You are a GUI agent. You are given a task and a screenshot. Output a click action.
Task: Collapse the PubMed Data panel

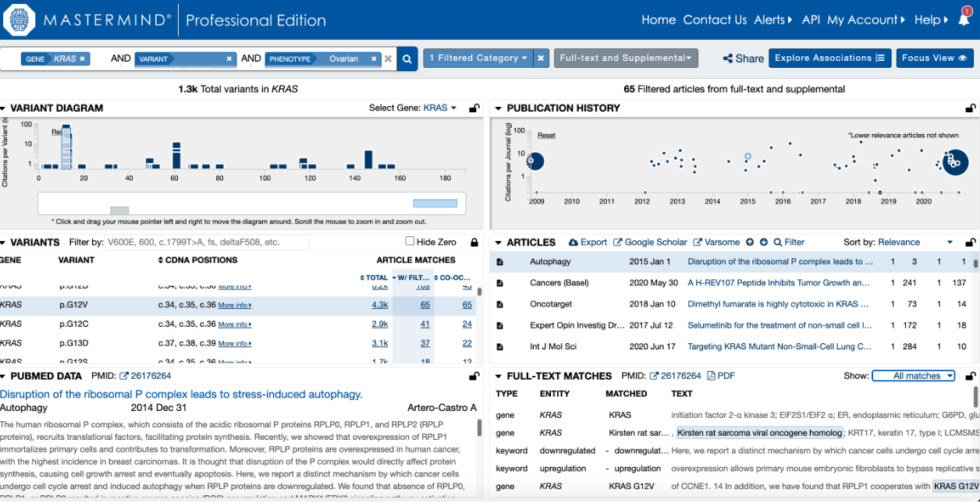point(4,376)
